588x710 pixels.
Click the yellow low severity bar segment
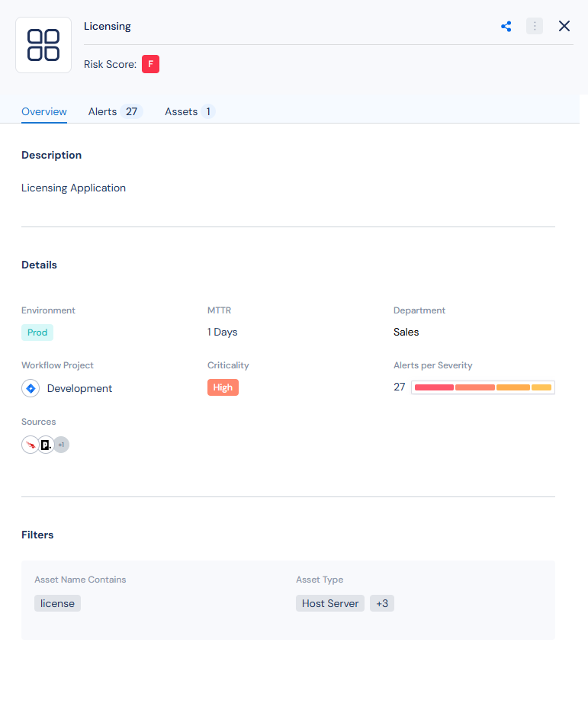coord(541,387)
